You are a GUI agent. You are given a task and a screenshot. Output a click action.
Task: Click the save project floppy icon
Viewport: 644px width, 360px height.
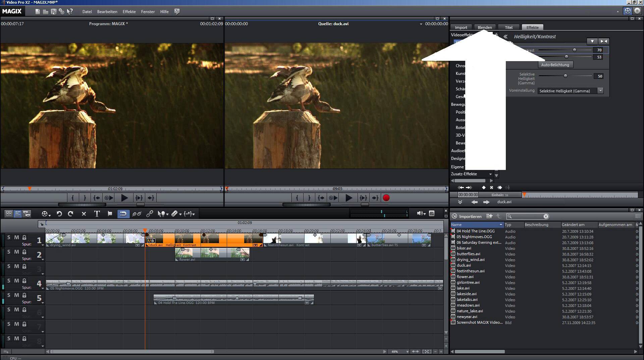(x=53, y=12)
